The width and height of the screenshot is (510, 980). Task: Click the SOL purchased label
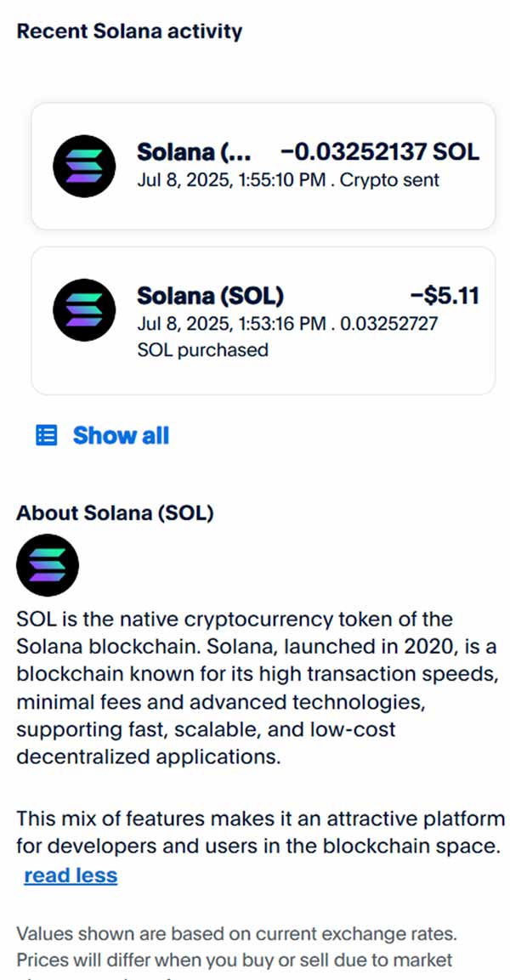click(x=202, y=349)
